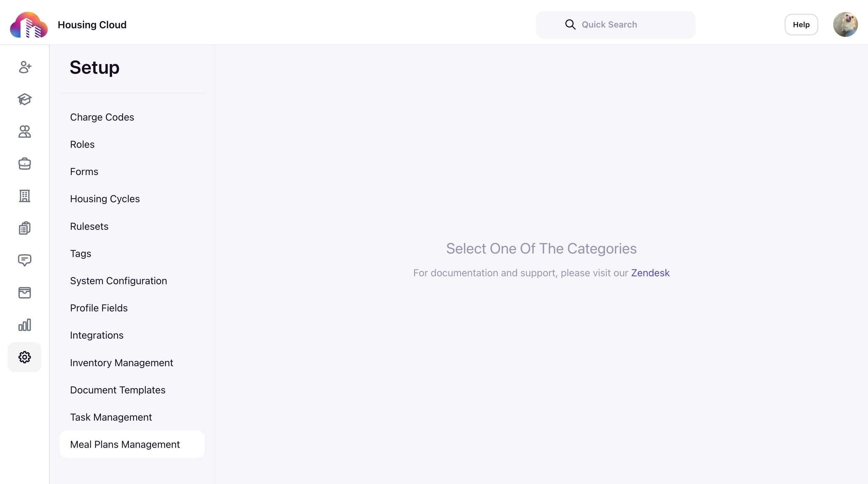Image resolution: width=868 pixels, height=484 pixels.
Task: Click the clipboard documents sidebar icon
Action: (24, 228)
